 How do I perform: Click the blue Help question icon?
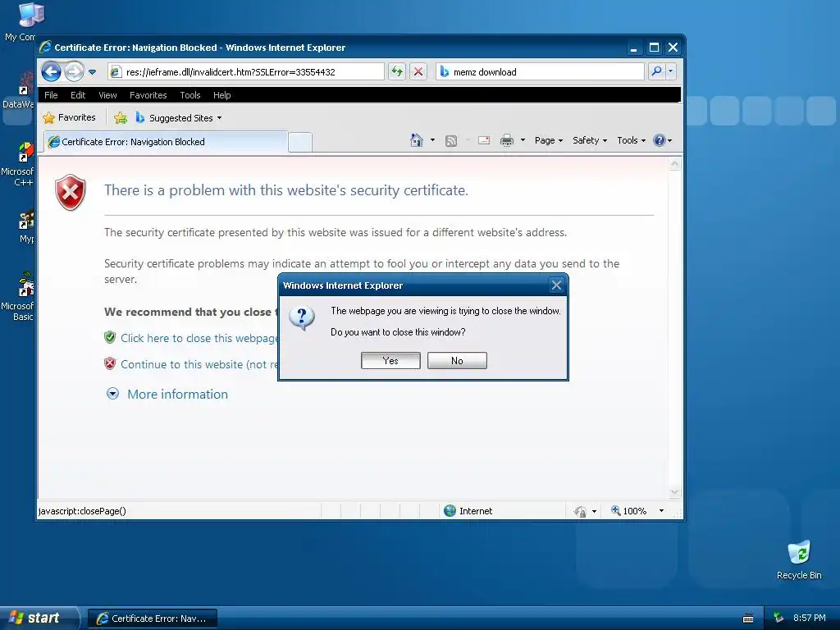coord(660,140)
